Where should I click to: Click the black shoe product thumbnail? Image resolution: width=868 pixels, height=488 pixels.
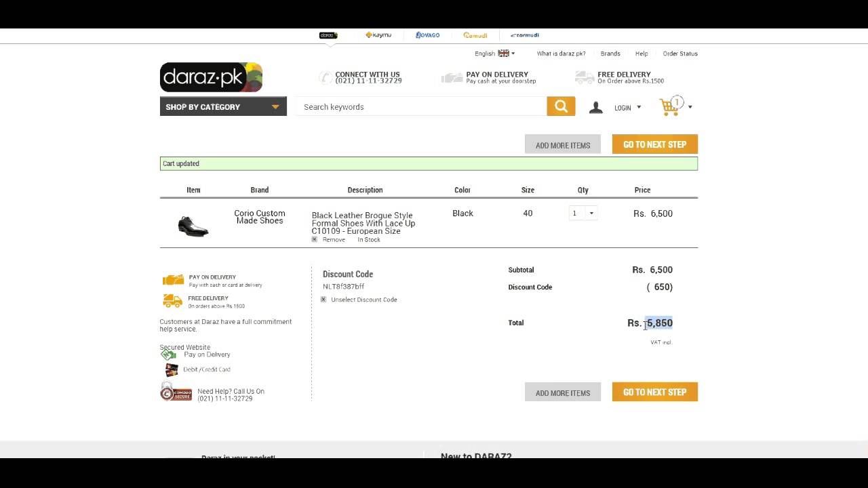pos(193,226)
